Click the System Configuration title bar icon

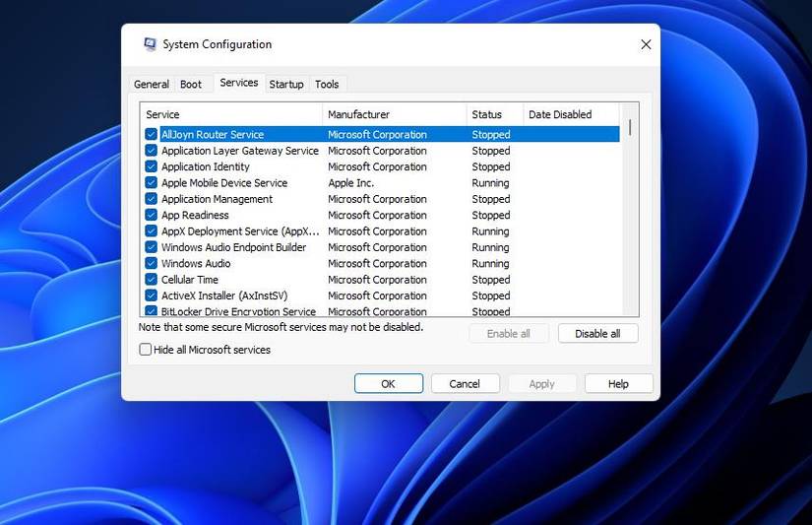[x=150, y=44]
